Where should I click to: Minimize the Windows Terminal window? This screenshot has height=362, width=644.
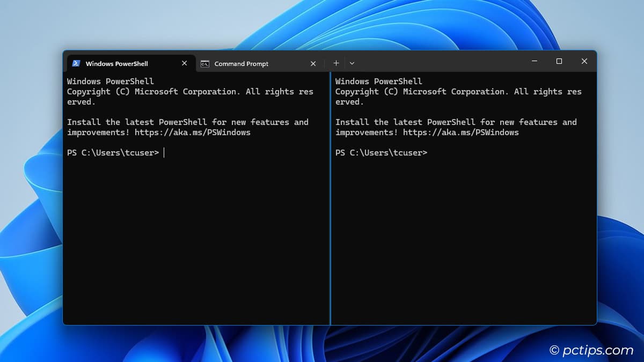[534, 61]
